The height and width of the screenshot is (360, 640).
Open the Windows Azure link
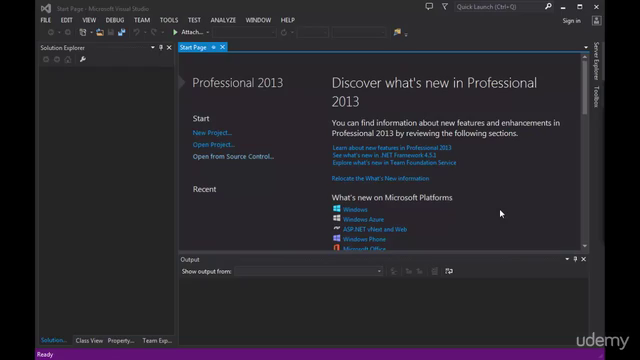coord(363,220)
